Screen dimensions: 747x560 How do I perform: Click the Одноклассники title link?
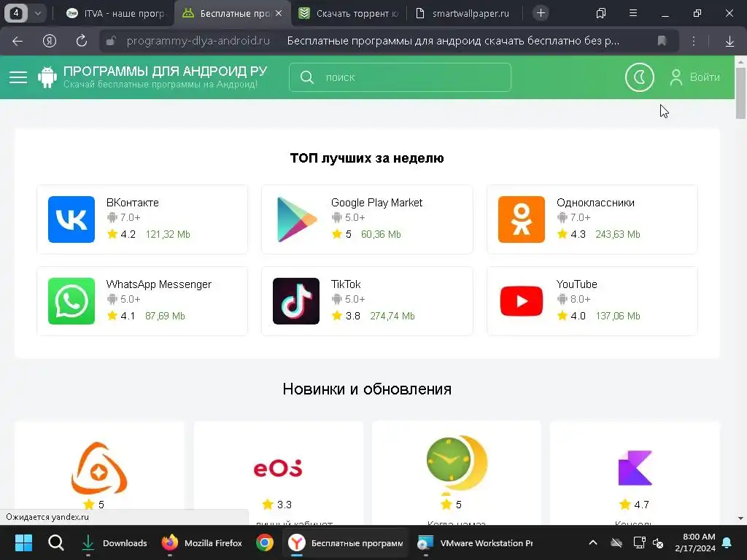(x=595, y=203)
